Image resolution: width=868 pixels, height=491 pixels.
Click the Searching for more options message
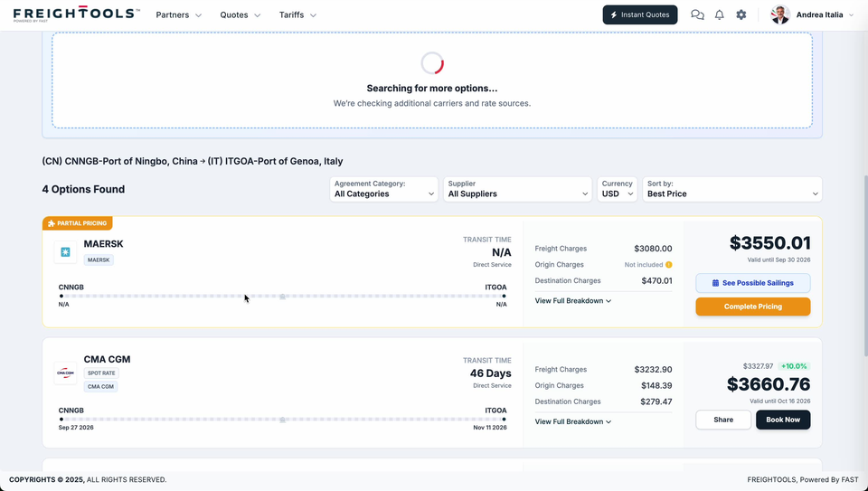pyautogui.click(x=432, y=88)
